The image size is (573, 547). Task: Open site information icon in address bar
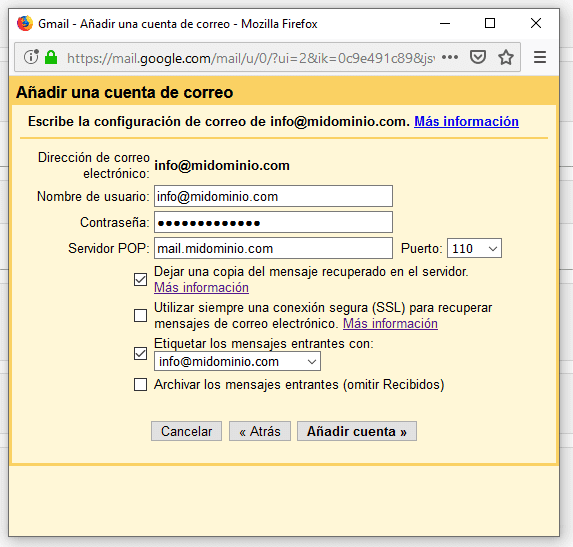pos(31,57)
